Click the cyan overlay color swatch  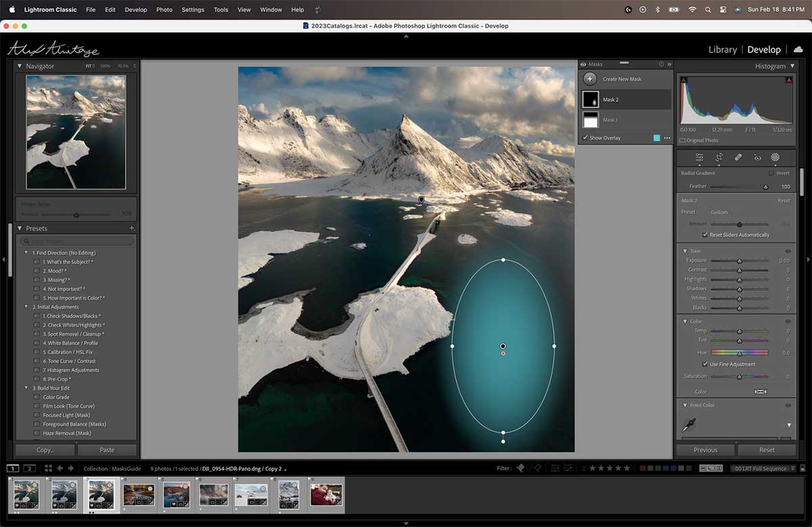click(656, 138)
